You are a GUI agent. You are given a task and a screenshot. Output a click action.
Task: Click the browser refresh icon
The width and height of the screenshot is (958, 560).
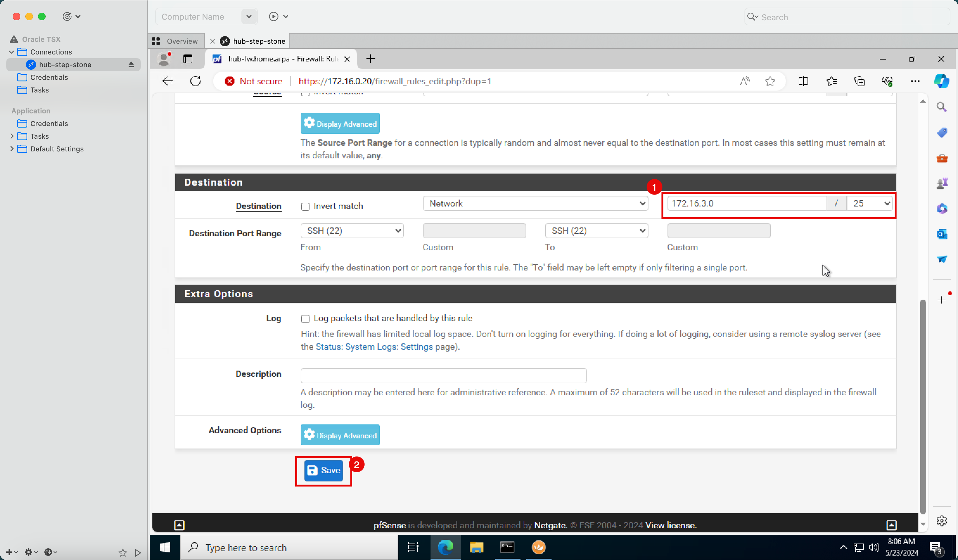coord(196,81)
